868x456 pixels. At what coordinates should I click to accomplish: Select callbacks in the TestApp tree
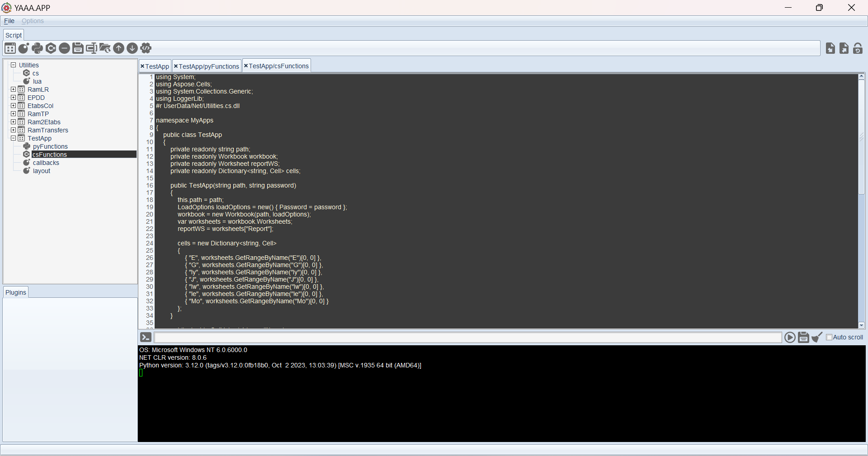click(46, 163)
